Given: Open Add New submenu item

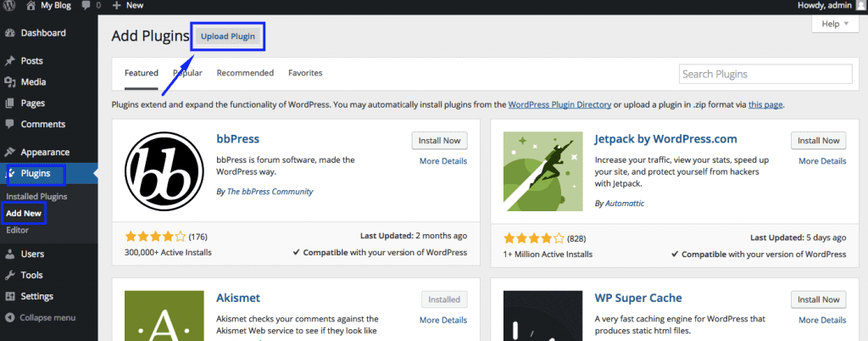Looking at the screenshot, I should tap(24, 213).
